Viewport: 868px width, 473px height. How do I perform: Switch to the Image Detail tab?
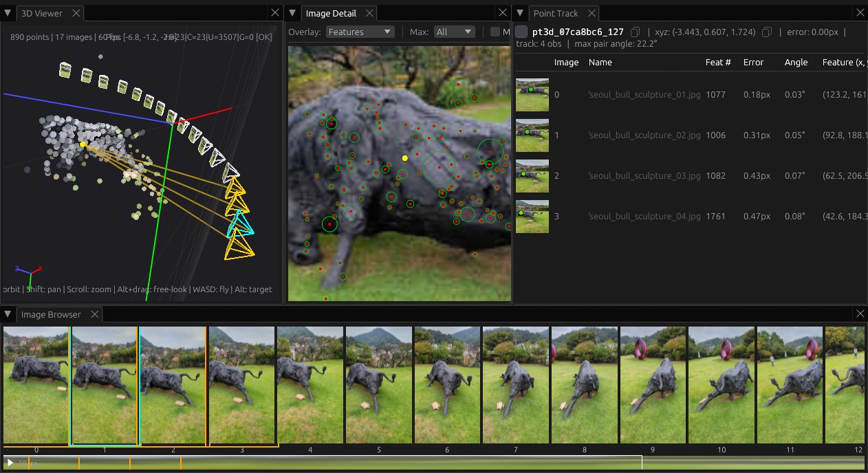pyautogui.click(x=332, y=12)
